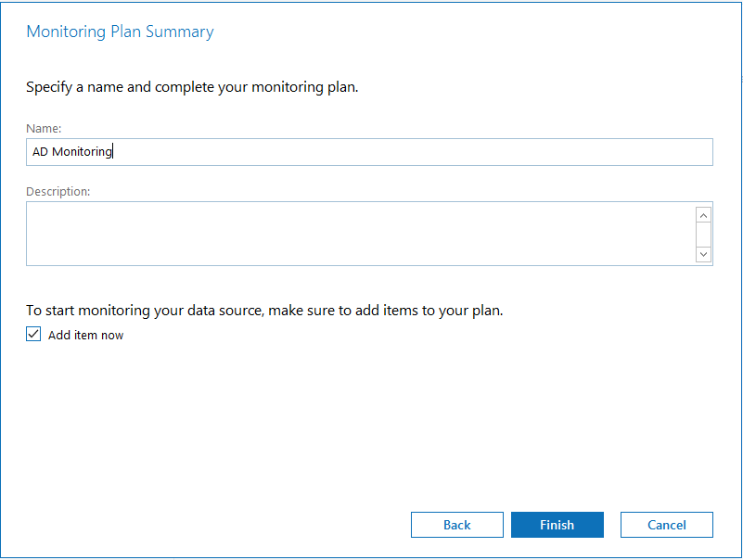Click the Name input field
Image resolution: width=743 pixels, height=560 pixels.
pos(369,152)
